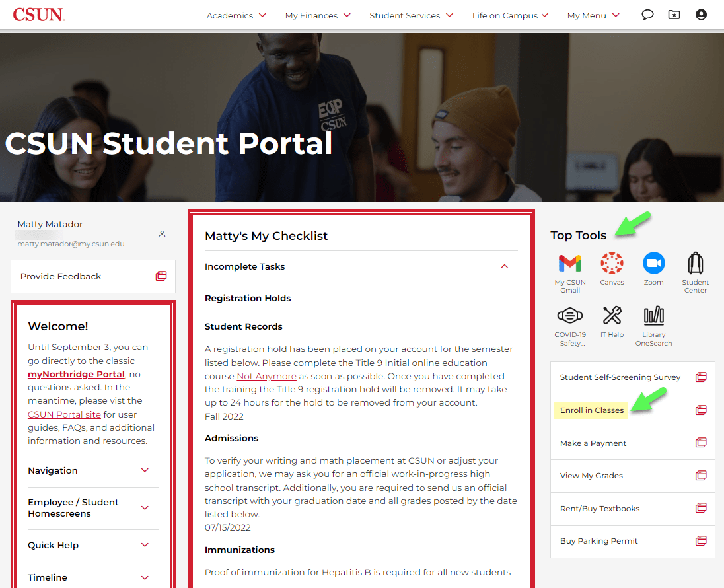
Task: Click the Immunizations heading
Action: [240, 550]
